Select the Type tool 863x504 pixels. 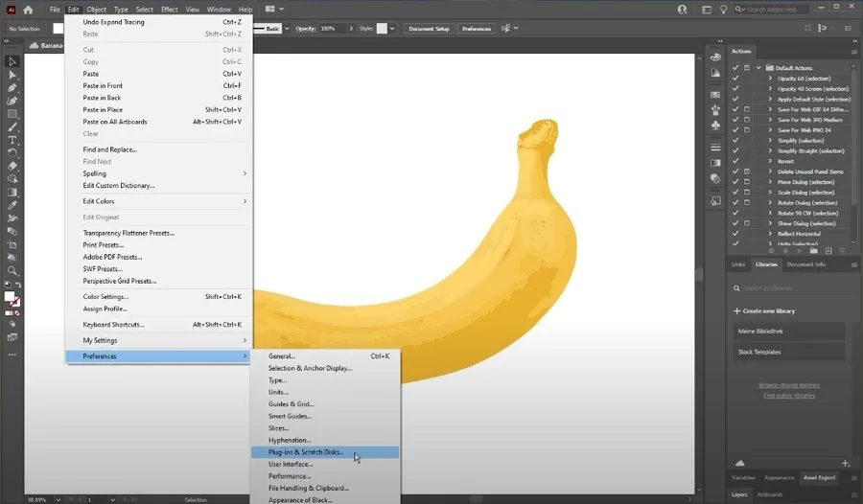(x=12, y=140)
